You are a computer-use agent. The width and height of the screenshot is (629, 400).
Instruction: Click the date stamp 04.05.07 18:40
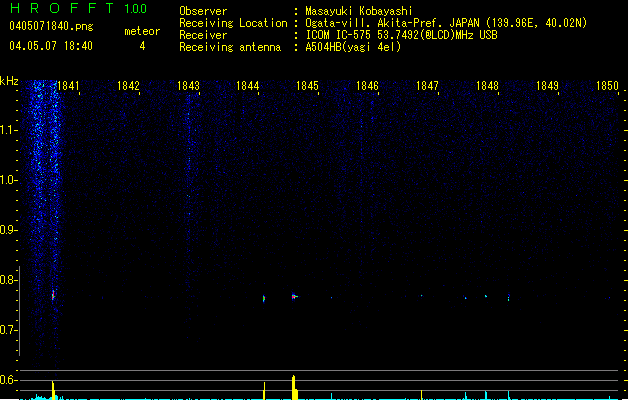point(51,46)
